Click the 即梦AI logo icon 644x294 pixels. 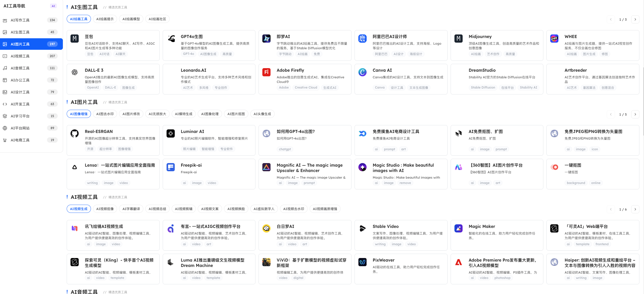(x=266, y=39)
